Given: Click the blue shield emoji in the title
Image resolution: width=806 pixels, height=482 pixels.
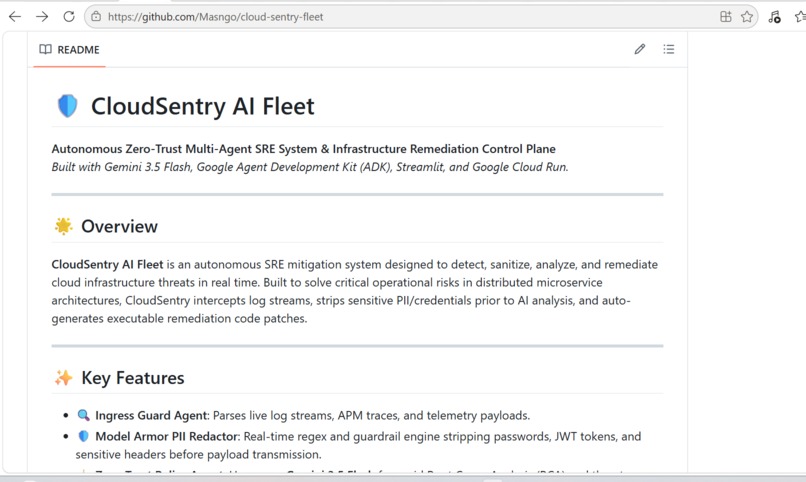Looking at the screenshot, I should [x=67, y=106].
